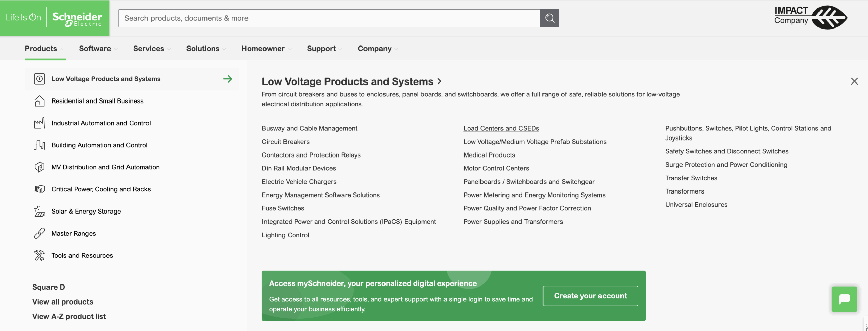Open the Circuit Breakers link
The width and height of the screenshot is (868, 331).
click(x=285, y=142)
